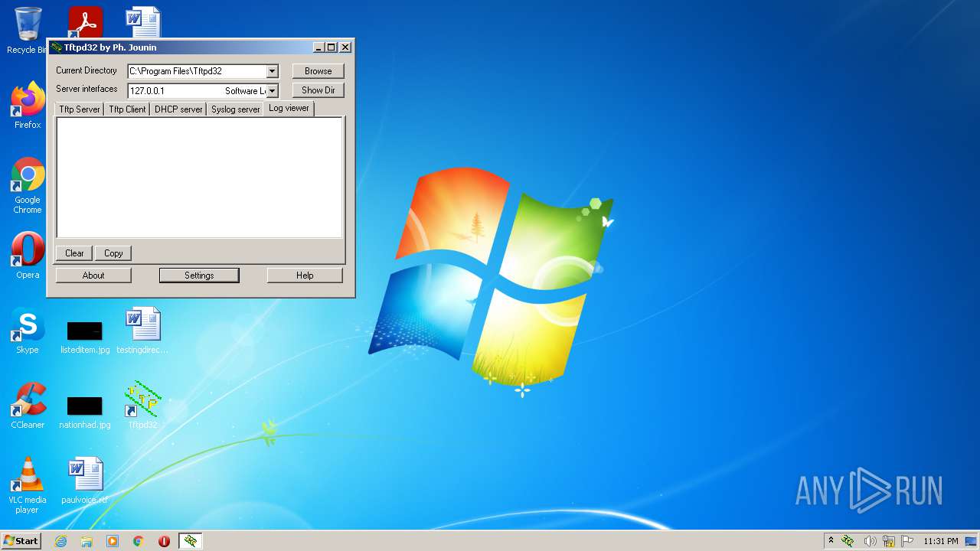Open the network tray icon
This screenshot has width=980, height=551.
(x=889, y=541)
